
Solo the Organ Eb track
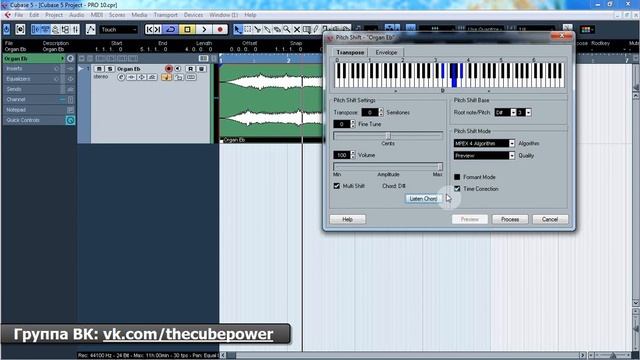(109, 69)
